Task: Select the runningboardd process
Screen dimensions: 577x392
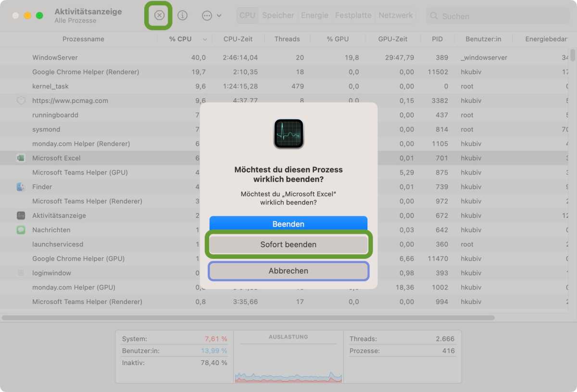Action: [x=55, y=115]
